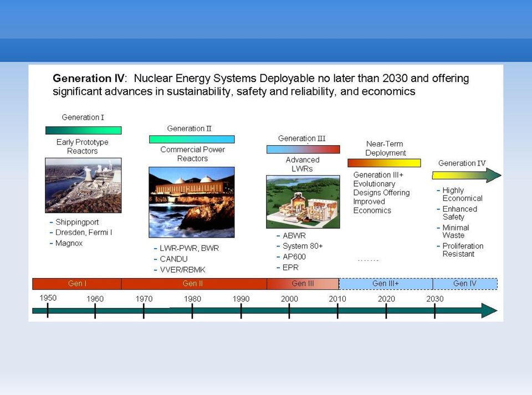Select the 'LWR-PWR, BWR' bullet
Screen dimensions: 532x395
pos(186,248)
